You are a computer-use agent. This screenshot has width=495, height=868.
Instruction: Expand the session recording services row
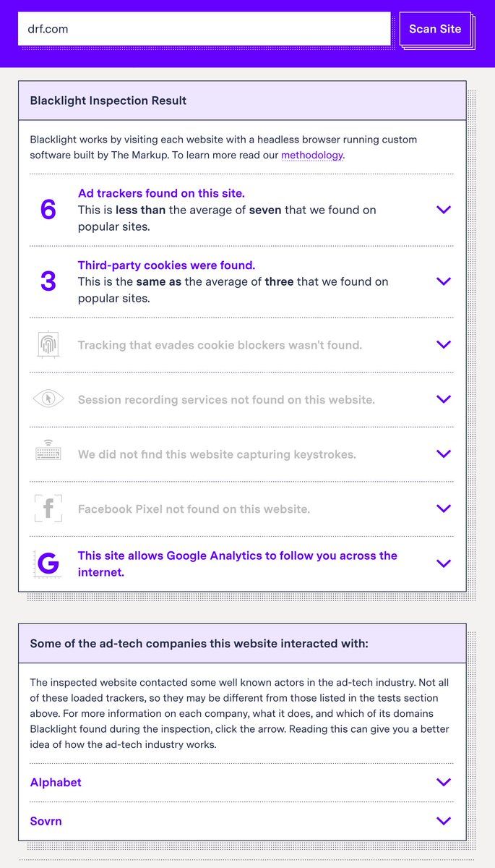(x=444, y=399)
